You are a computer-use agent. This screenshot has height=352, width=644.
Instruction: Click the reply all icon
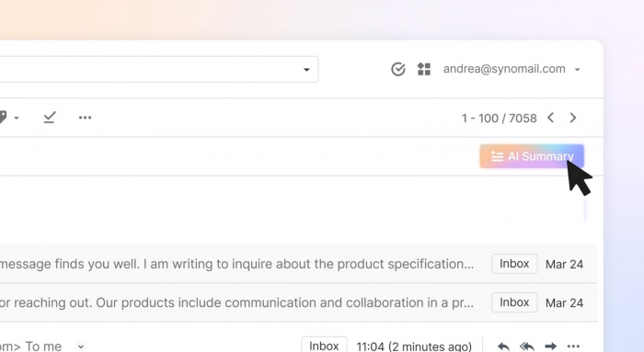[527, 346]
